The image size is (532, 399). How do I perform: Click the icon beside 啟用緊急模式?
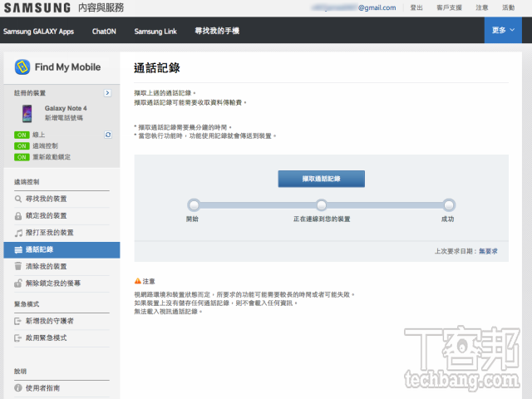pos(17,338)
